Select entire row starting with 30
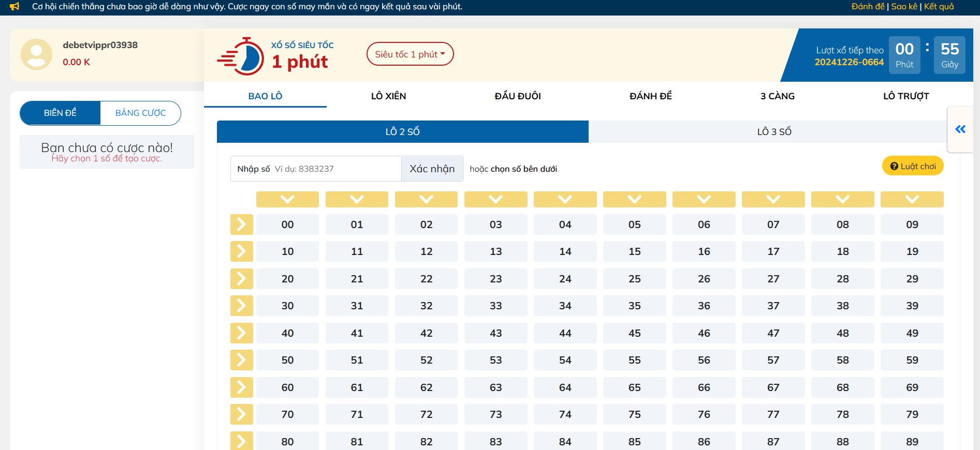Image resolution: width=980 pixels, height=450 pixels. point(241,306)
